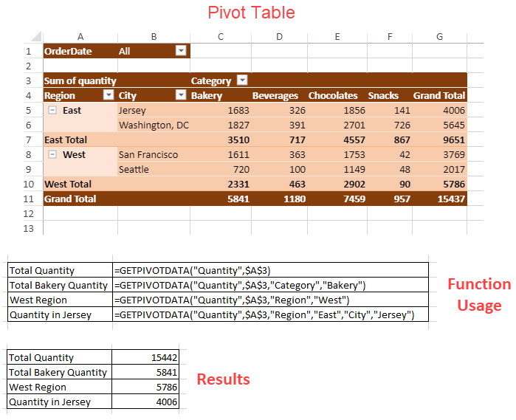The width and height of the screenshot is (516, 420).
Task: Open the OrderDate filter dropdown
Action: (x=181, y=51)
